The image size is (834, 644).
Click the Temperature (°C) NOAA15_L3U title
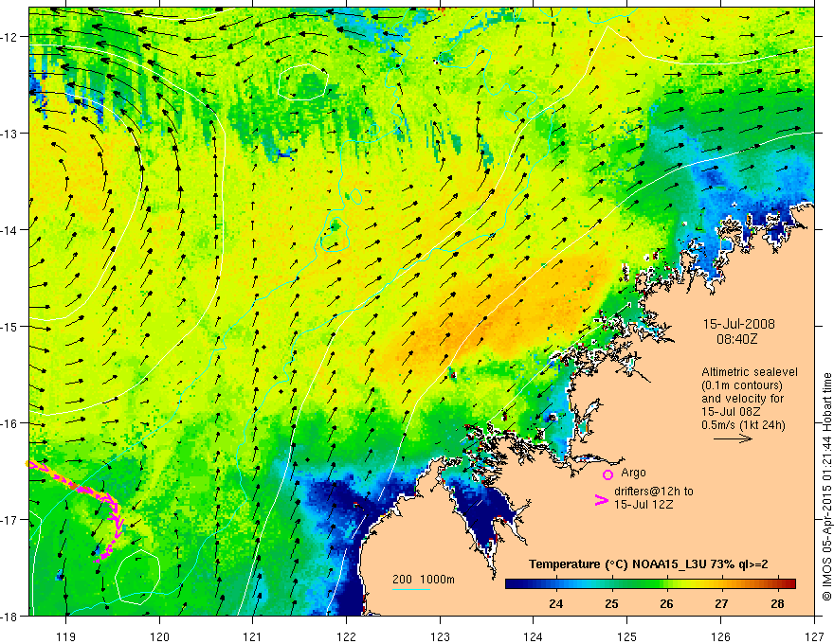click(x=648, y=564)
